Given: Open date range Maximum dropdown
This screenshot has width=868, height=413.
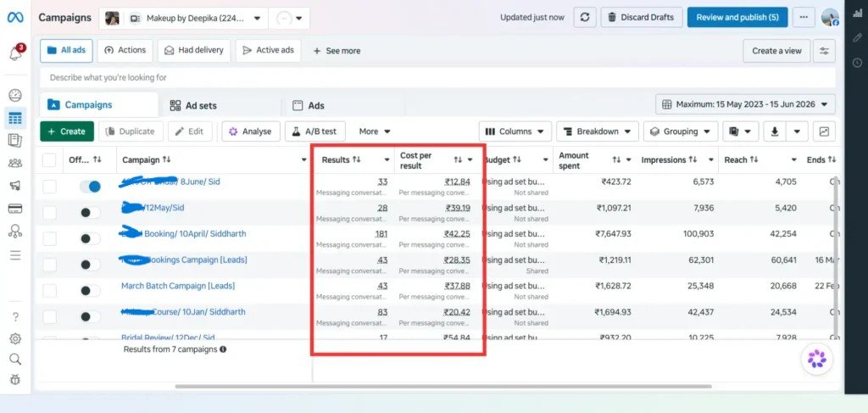Looking at the screenshot, I should tap(745, 104).
